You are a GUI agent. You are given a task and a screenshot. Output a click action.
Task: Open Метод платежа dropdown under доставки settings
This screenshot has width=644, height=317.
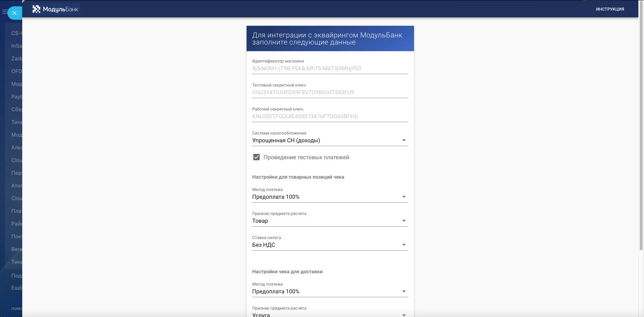tap(330, 292)
